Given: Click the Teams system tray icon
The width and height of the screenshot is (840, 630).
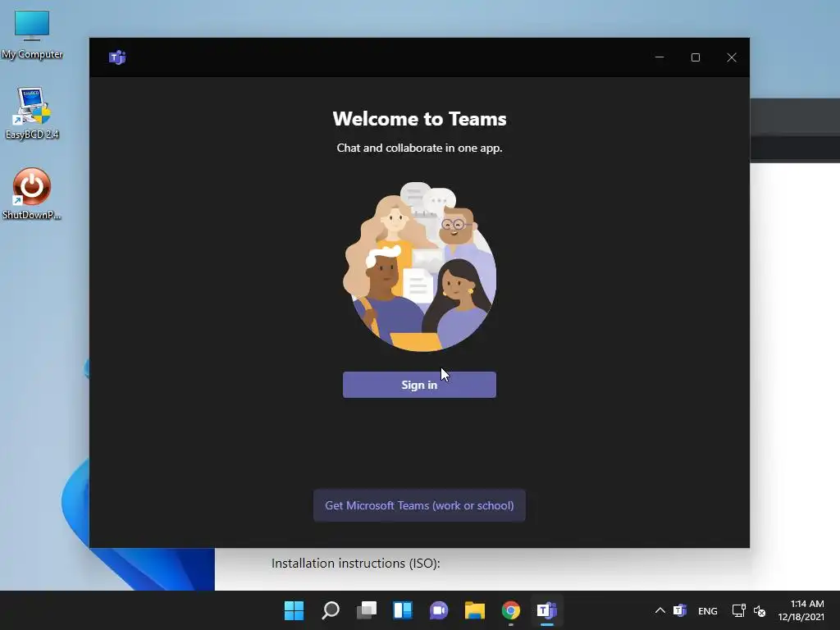Looking at the screenshot, I should click(680, 610).
